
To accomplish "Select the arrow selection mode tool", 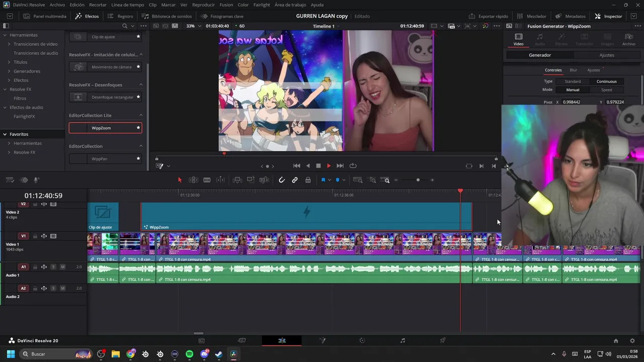I will click(x=180, y=180).
